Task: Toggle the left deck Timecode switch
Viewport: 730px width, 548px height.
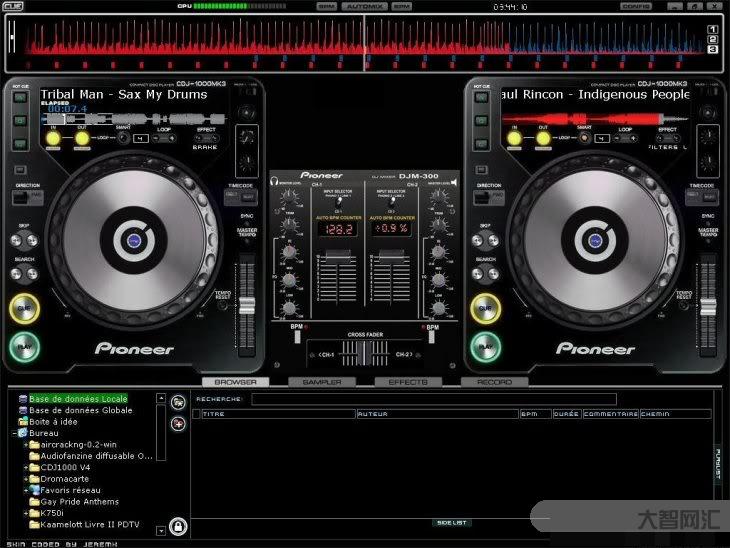Action: click(x=241, y=197)
